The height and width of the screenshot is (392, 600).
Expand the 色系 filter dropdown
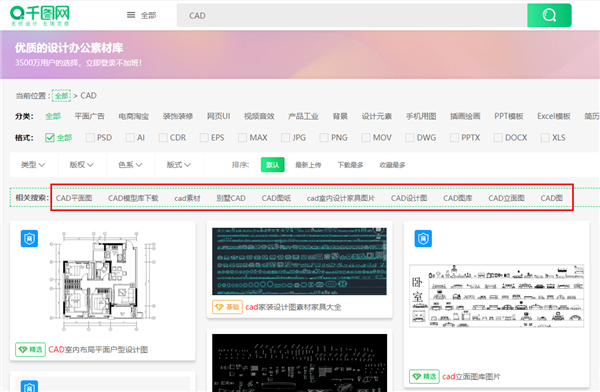coord(130,165)
